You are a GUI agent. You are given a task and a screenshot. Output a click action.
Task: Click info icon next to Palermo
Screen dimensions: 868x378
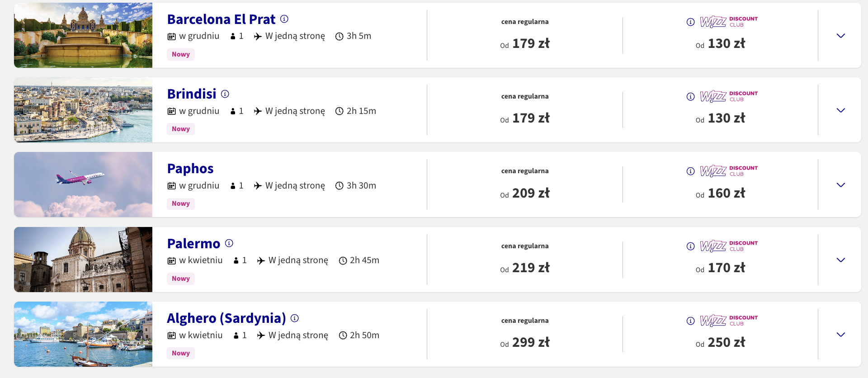pyautogui.click(x=229, y=243)
